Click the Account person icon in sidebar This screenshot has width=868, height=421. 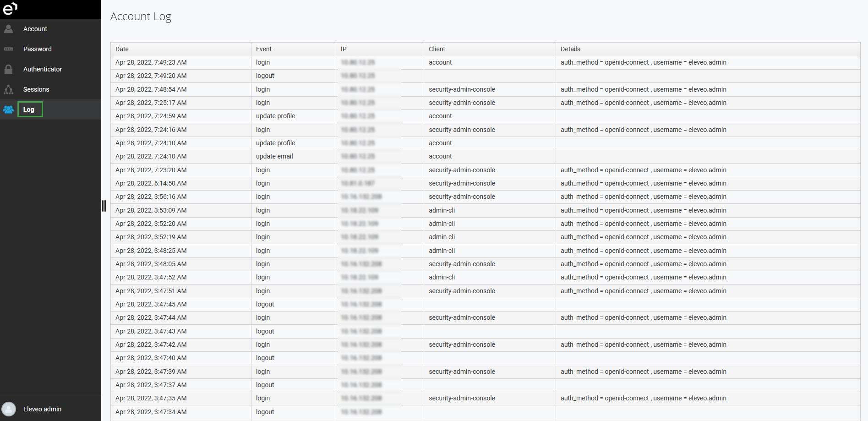pyautogui.click(x=9, y=29)
